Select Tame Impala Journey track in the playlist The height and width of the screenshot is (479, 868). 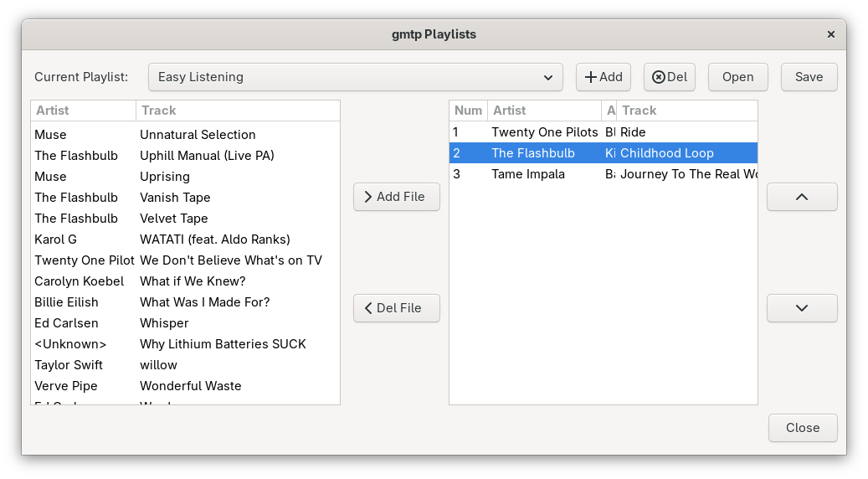pyautogui.click(x=603, y=174)
